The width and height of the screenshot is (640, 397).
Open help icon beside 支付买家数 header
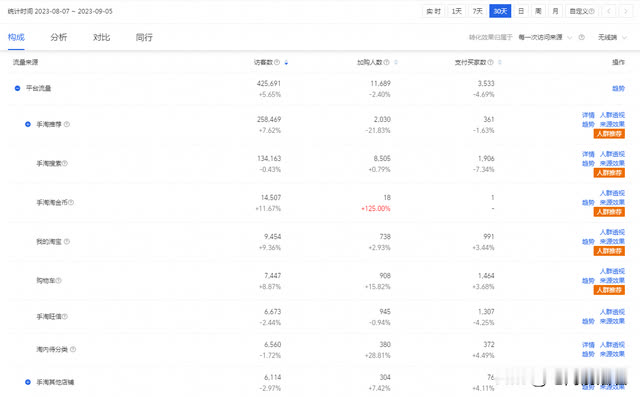tap(490, 62)
